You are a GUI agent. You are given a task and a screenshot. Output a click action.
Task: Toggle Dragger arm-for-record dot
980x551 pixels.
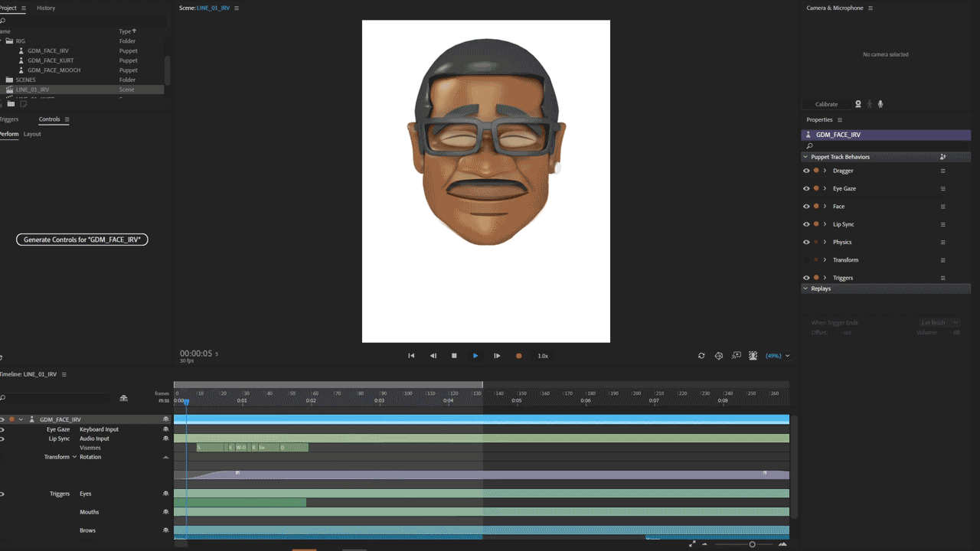pyautogui.click(x=816, y=171)
